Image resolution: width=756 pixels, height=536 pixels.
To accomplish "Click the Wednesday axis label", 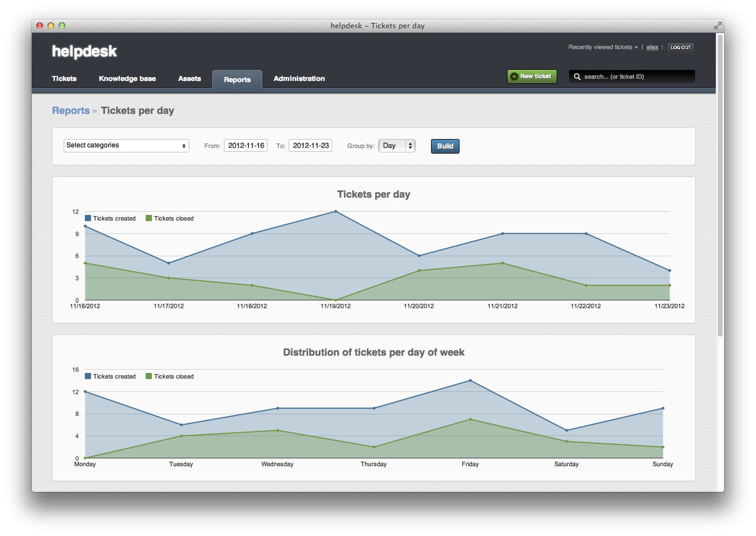I will pyautogui.click(x=277, y=464).
